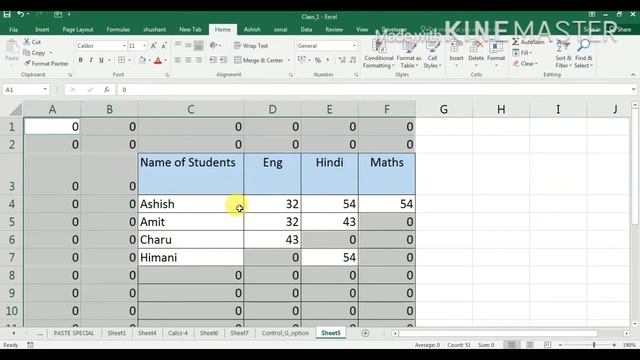
Task: Open the Control_G_option sheet tab
Action: pyautogui.click(x=285, y=333)
